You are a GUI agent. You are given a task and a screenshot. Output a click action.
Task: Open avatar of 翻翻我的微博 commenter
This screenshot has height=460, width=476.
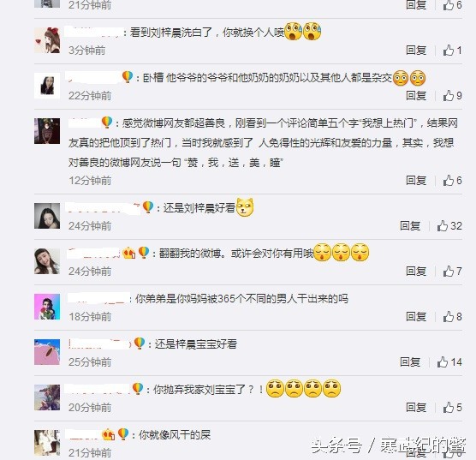47,261
